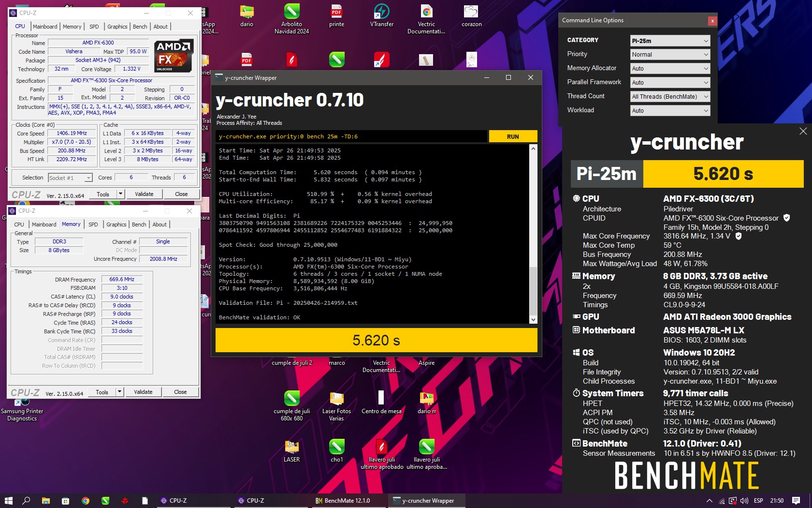This screenshot has width=812, height=508.
Task: Launch Google Chrome from the taskbar
Action: 86,501
